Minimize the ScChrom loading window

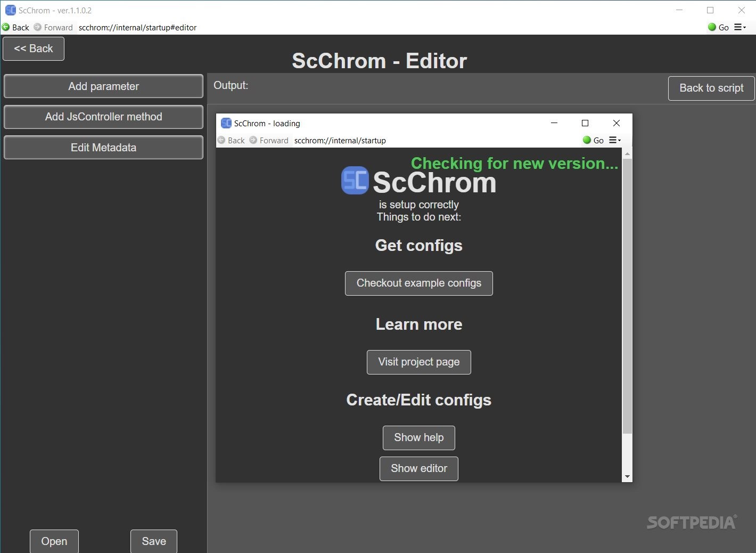554,123
